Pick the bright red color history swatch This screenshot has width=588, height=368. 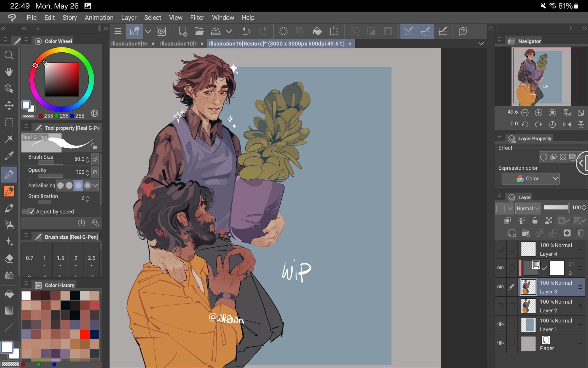point(85,334)
